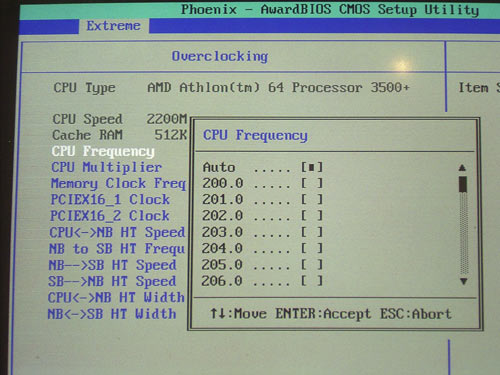Click the CPU Frequency popup title
500x375 pixels.
click(255, 136)
